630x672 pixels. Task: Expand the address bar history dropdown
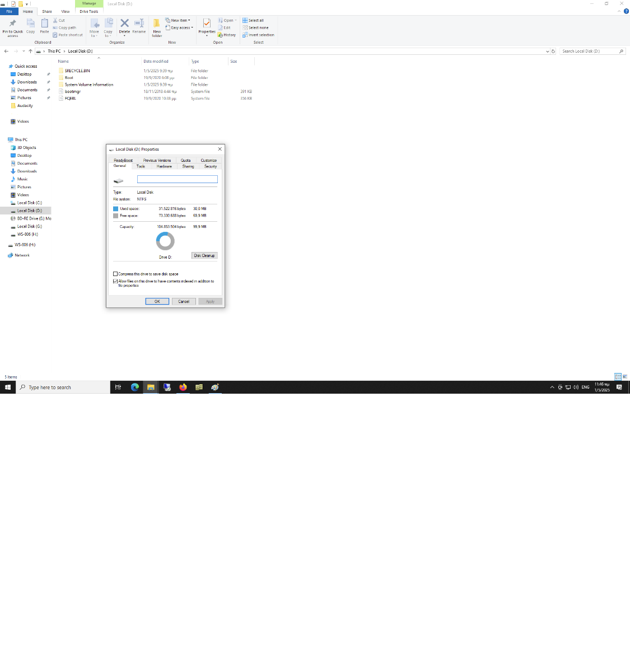(x=547, y=51)
